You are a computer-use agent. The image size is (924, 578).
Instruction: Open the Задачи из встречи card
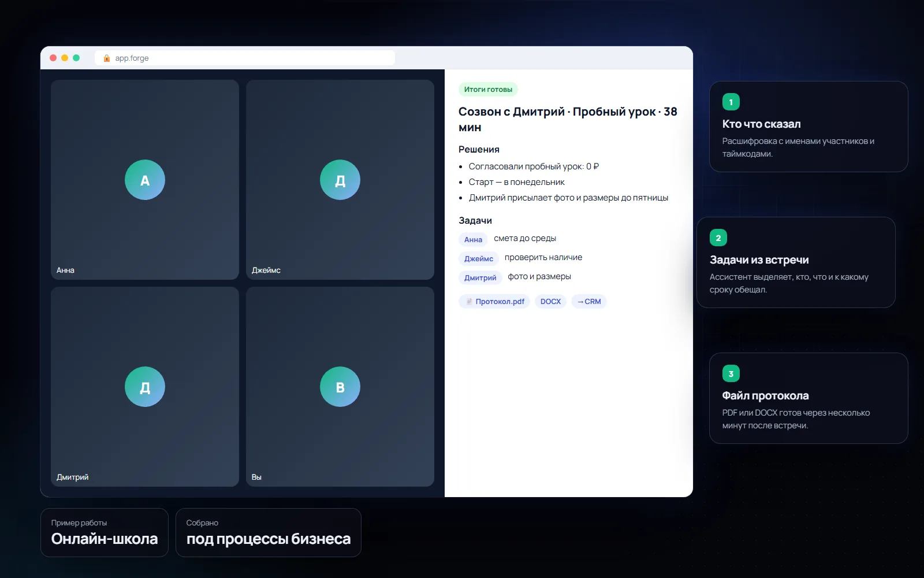click(796, 262)
